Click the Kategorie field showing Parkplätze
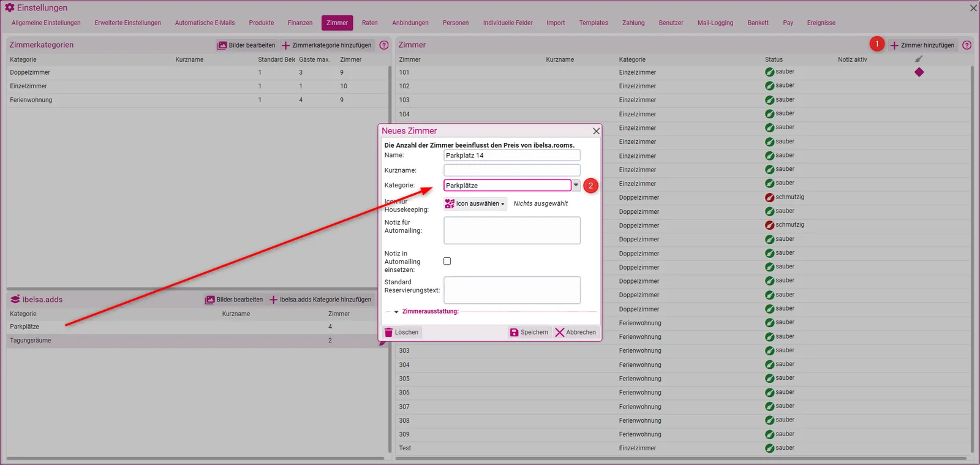The width and height of the screenshot is (980, 465). (x=507, y=185)
